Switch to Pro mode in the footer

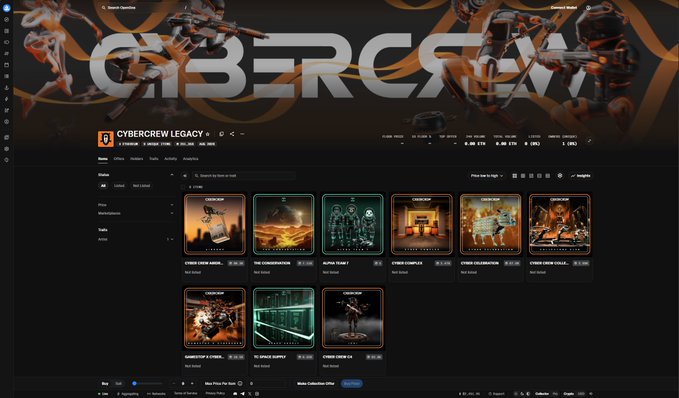click(x=555, y=394)
